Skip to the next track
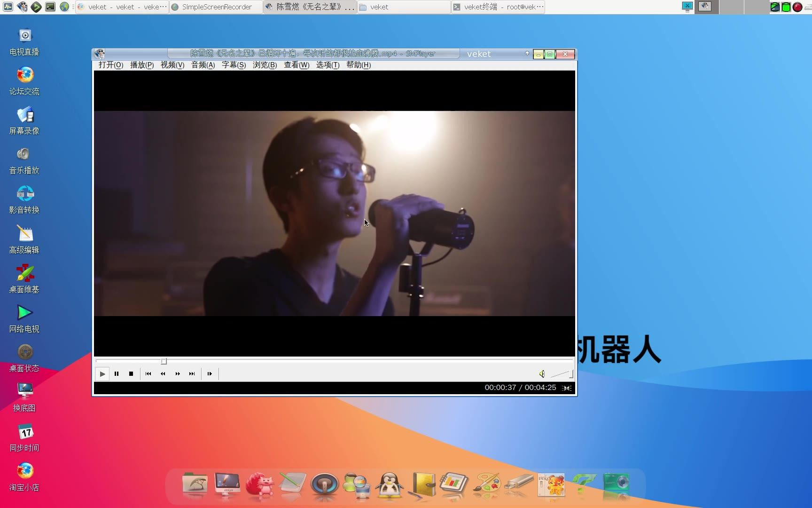 click(192, 373)
